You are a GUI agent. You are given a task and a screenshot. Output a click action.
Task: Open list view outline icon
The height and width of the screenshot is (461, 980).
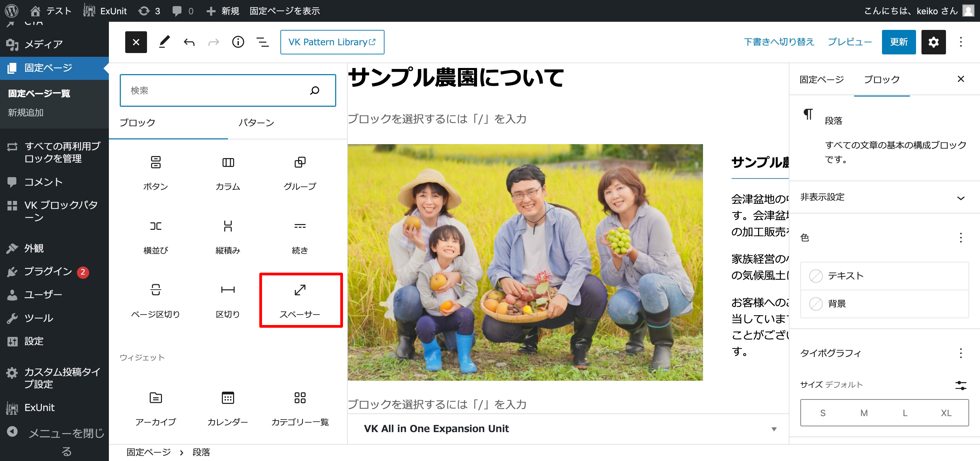pos(262,42)
